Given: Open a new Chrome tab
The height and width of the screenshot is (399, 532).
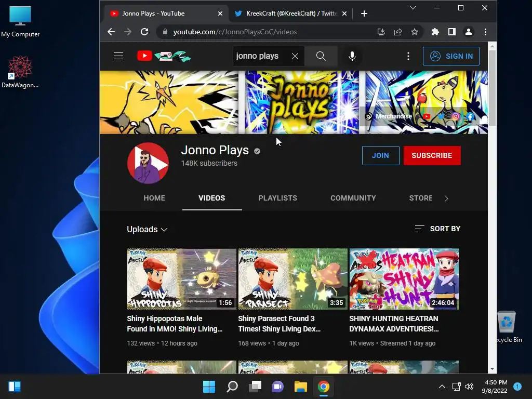Looking at the screenshot, I should coord(364,14).
